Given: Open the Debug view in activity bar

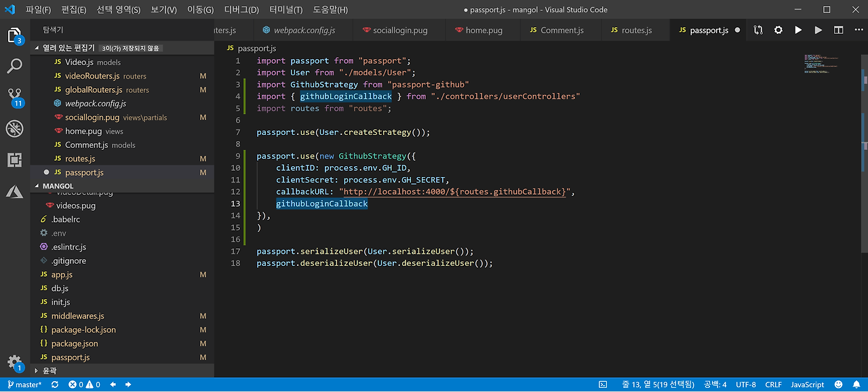Looking at the screenshot, I should [x=14, y=128].
